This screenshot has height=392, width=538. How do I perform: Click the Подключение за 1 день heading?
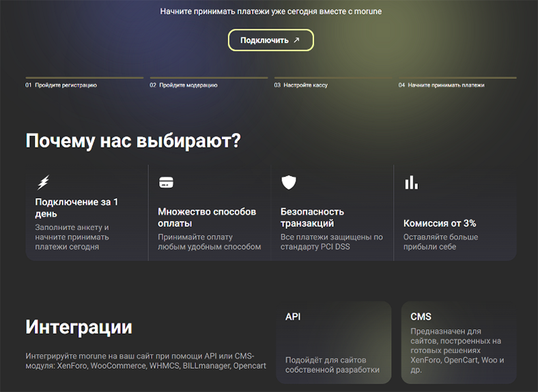pyautogui.click(x=76, y=208)
